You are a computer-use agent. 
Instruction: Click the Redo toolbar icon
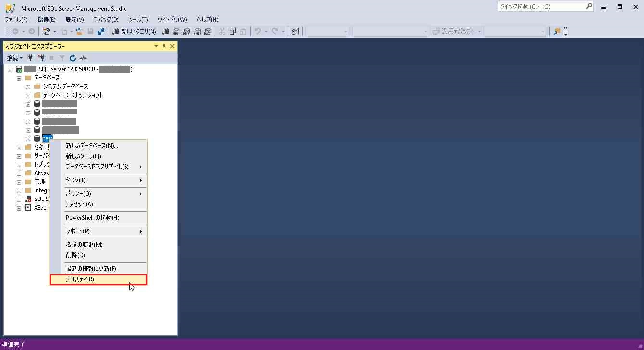[x=275, y=31]
